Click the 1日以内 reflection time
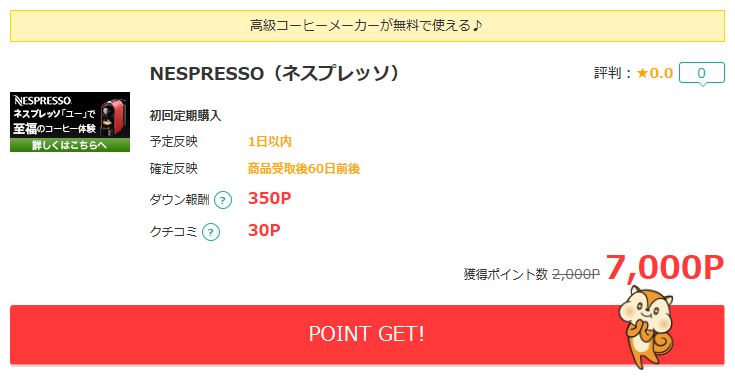 pyautogui.click(x=270, y=141)
